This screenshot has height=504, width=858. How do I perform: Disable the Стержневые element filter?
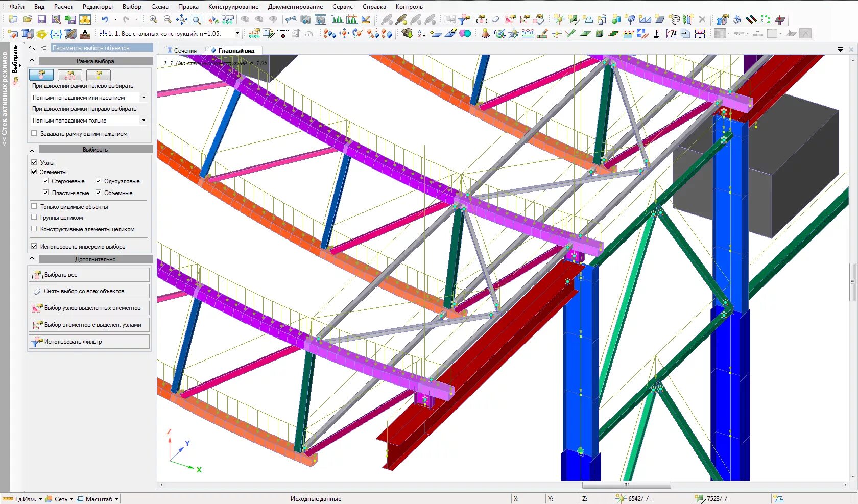coord(45,181)
